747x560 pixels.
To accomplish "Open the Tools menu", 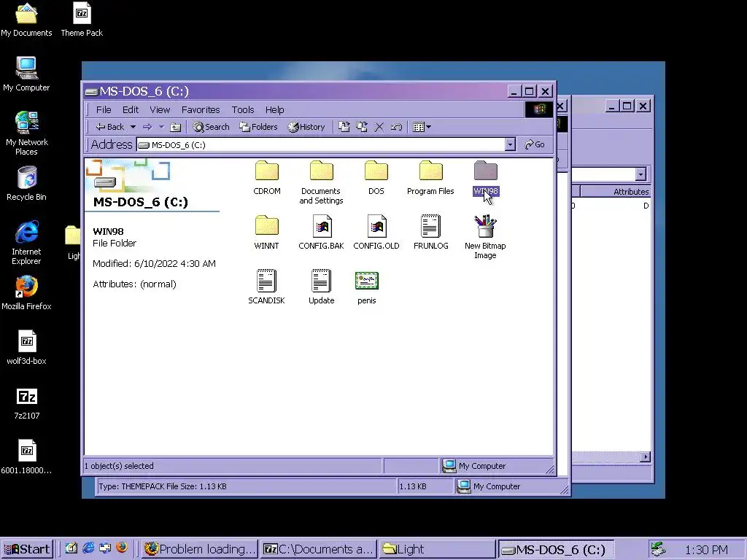I will coord(243,110).
